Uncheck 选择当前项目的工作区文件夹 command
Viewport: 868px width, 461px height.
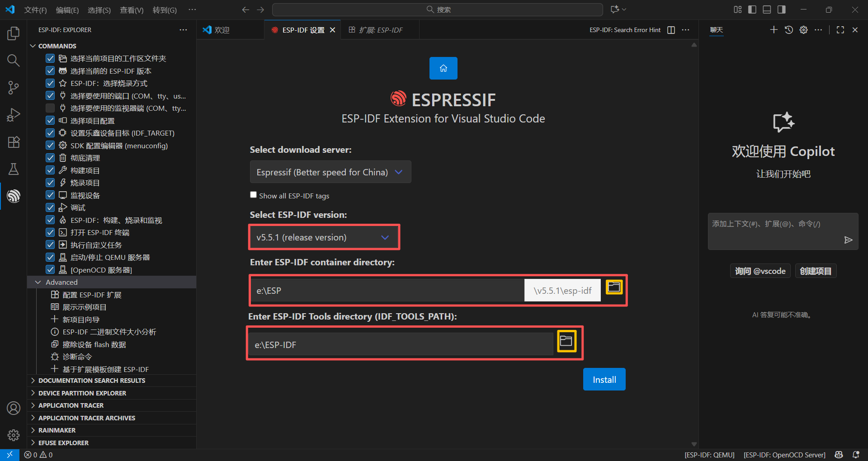click(x=50, y=58)
